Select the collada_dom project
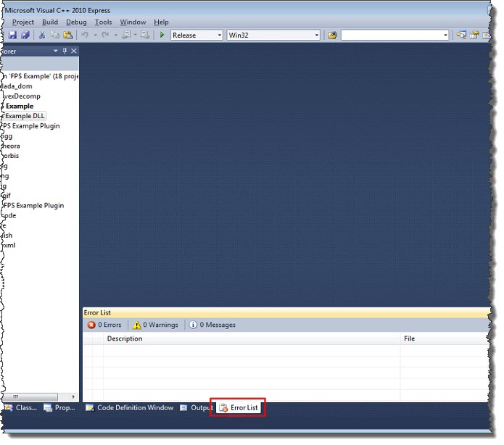 pyautogui.click(x=17, y=86)
